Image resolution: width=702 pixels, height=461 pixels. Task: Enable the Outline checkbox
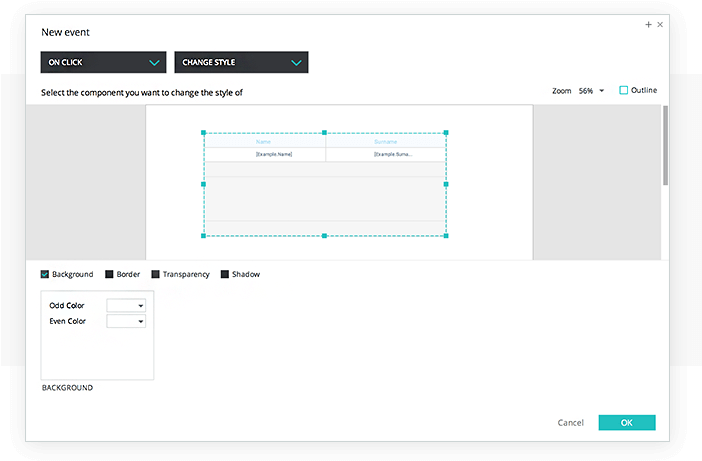click(x=624, y=90)
